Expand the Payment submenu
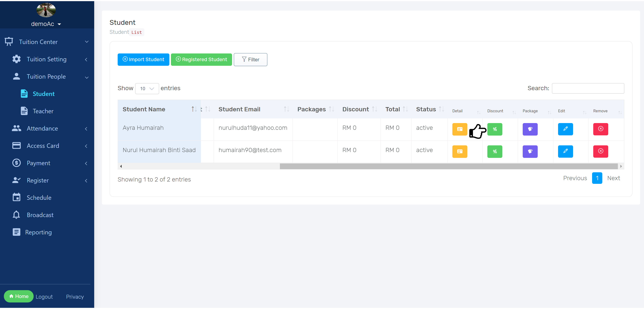This screenshot has height=309, width=644. click(x=86, y=163)
